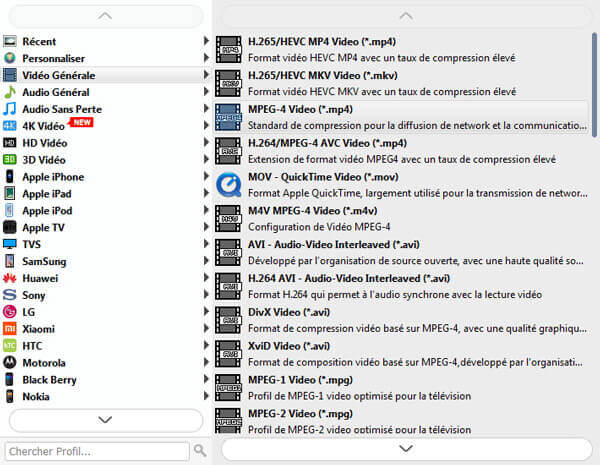Viewport: 600px width, 465px height.
Task: Click the Black Berry phone icon
Action: coord(10,380)
